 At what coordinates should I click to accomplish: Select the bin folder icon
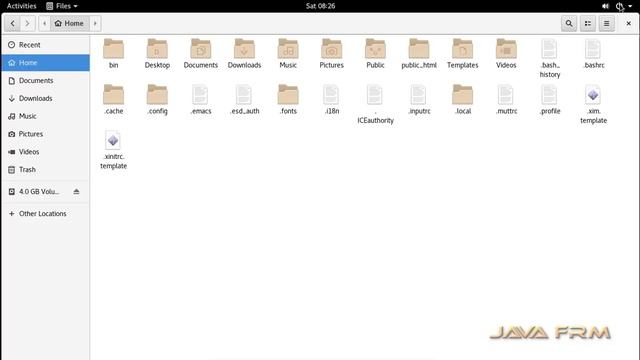113,49
